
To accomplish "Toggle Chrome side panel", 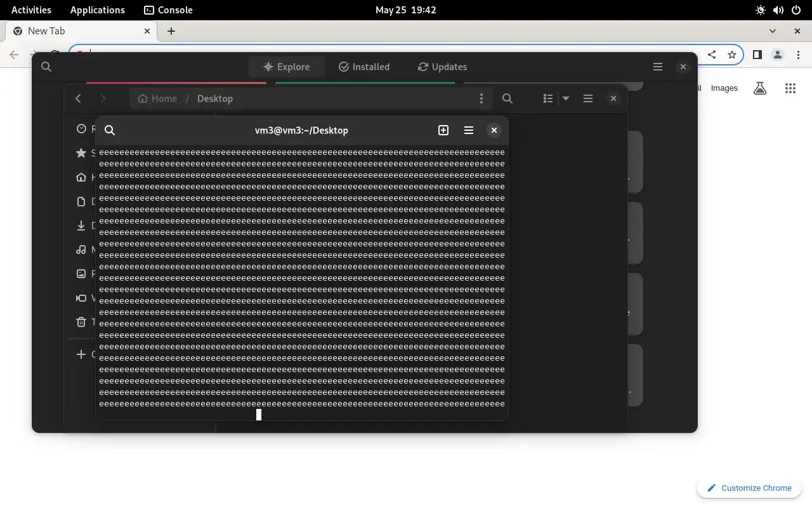I will [x=757, y=55].
